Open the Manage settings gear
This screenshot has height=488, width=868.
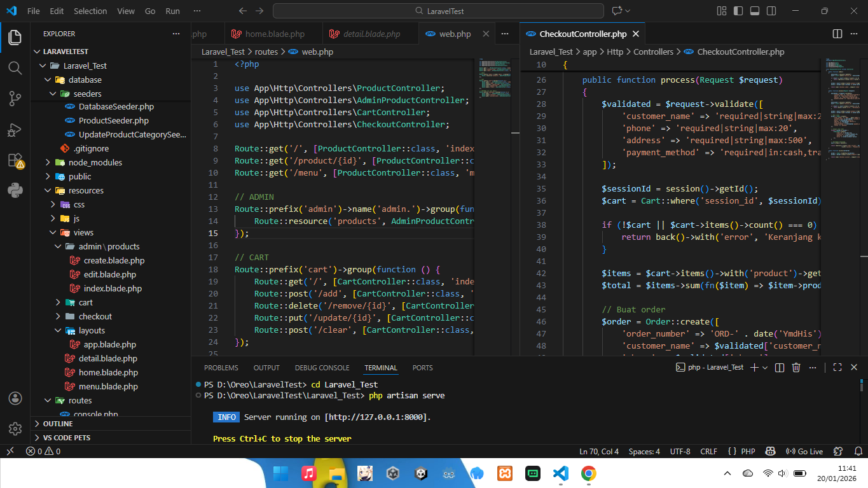15,429
